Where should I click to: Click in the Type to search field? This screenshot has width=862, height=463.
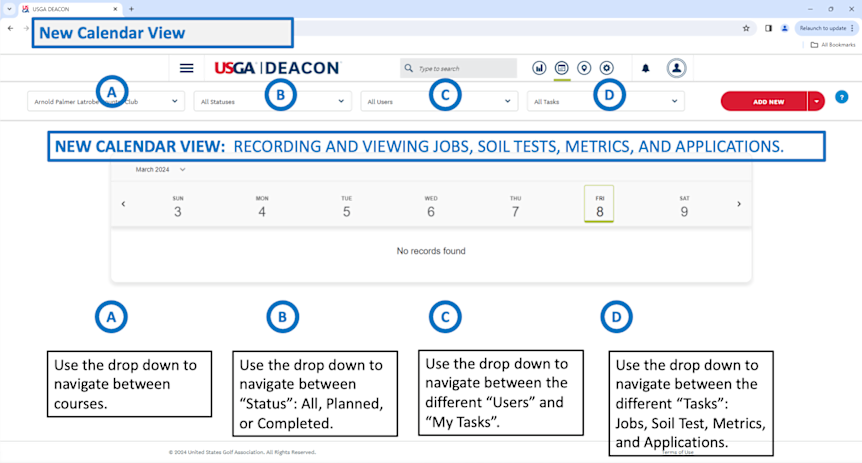(x=458, y=68)
